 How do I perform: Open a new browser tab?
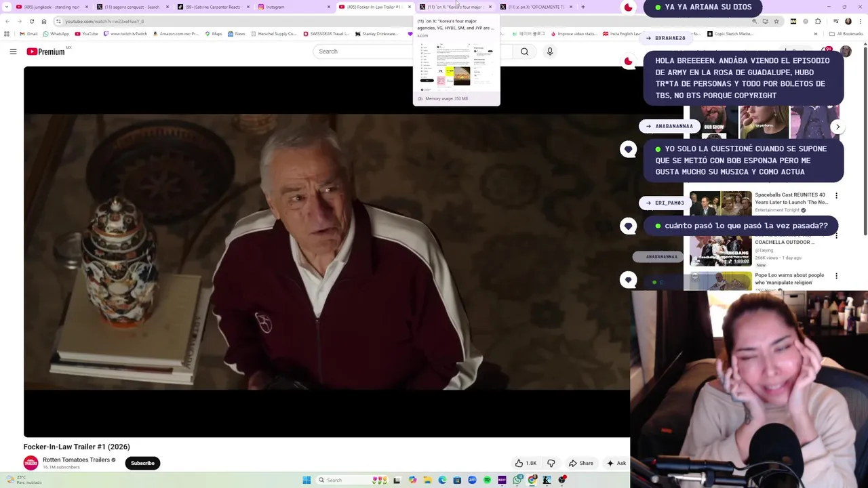point(583,7)
